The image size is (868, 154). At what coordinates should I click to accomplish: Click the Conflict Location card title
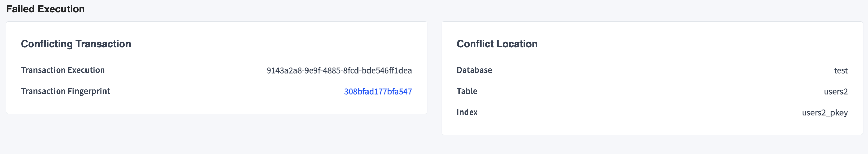tap(497, 44)
